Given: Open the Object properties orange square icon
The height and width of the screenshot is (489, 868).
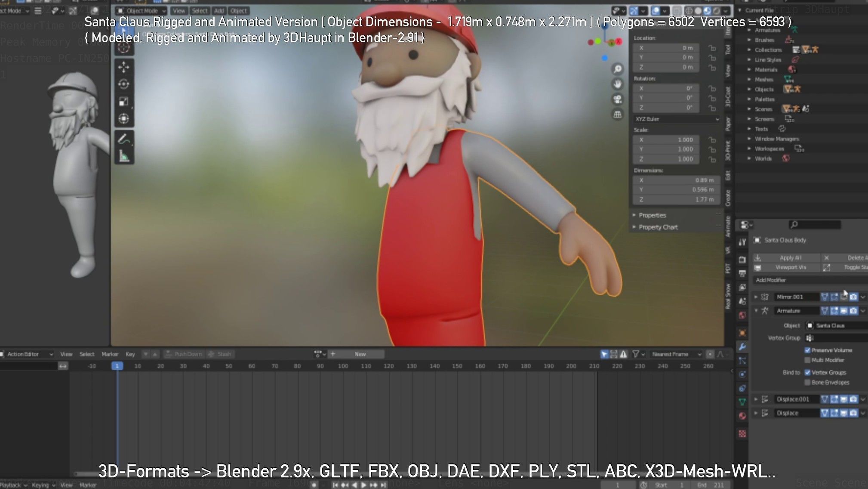Looking at the screenshot, I should [x=742, y=333].
